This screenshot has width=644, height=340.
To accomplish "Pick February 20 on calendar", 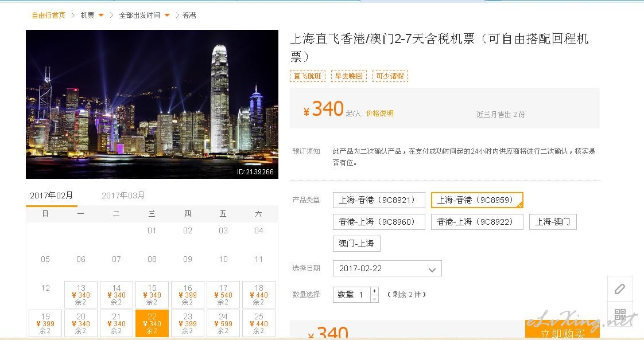I will click(81, 323).
